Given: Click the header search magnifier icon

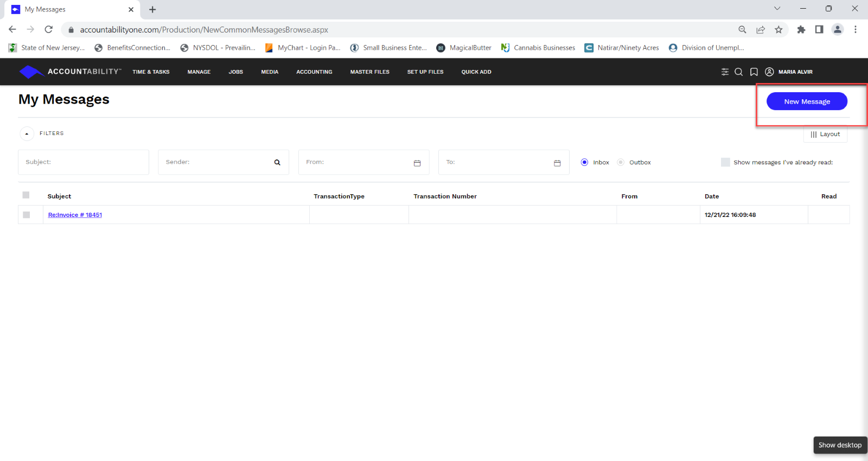Looking at the screenshot, I should click(x=738, y=72).
